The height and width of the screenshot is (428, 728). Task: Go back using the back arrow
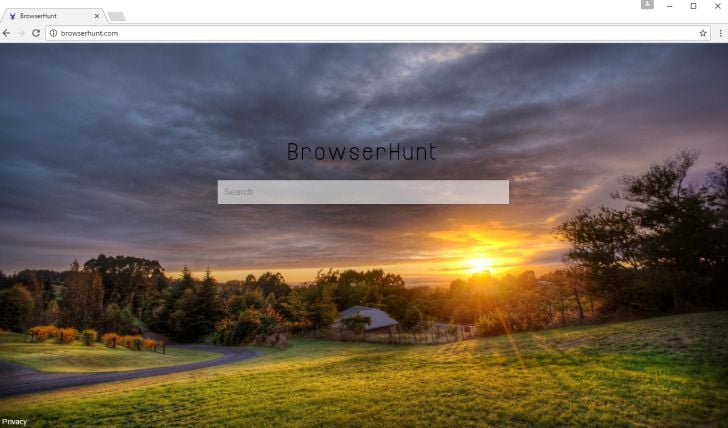pos(6,33)
